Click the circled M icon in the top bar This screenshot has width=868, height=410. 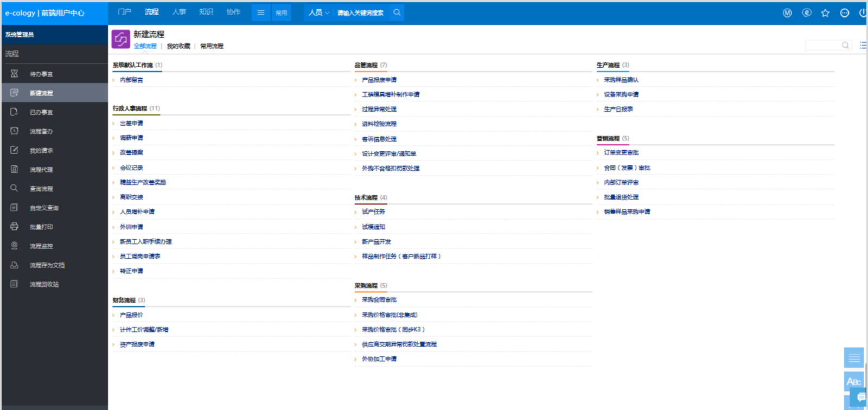(787, 13)
